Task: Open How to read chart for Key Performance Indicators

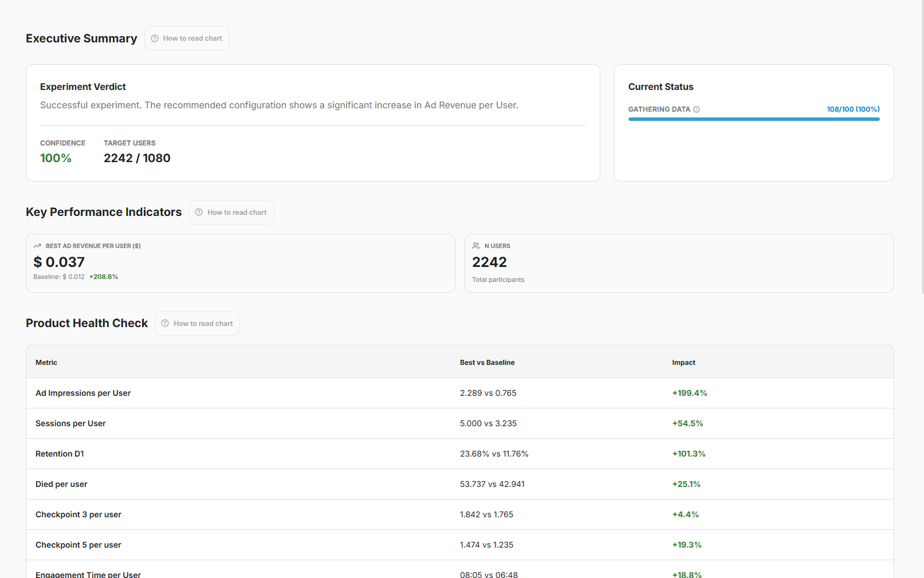Action: click(231, 213)
